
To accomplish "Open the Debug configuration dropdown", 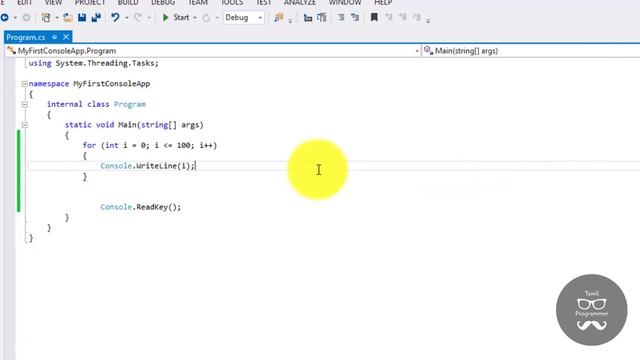I will pyautogui.click(x=244, y=18).
